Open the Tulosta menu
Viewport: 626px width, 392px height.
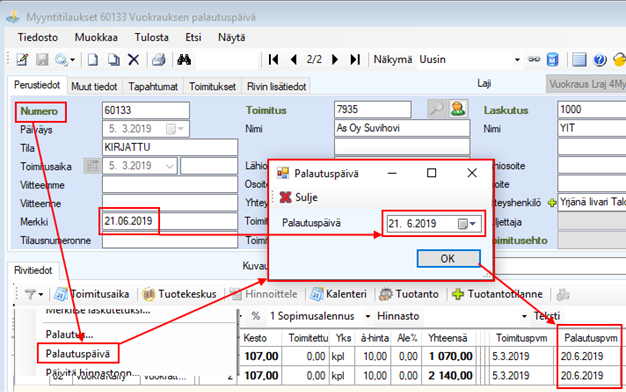point(151,38)
